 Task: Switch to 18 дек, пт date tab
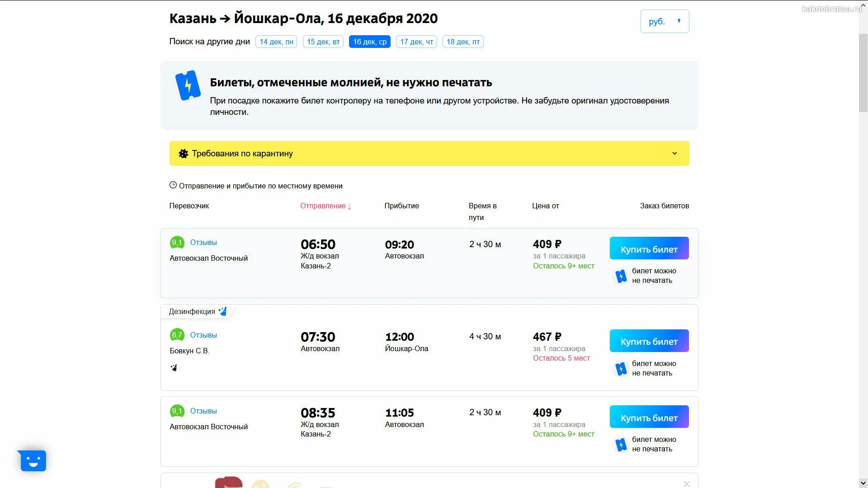463,42
